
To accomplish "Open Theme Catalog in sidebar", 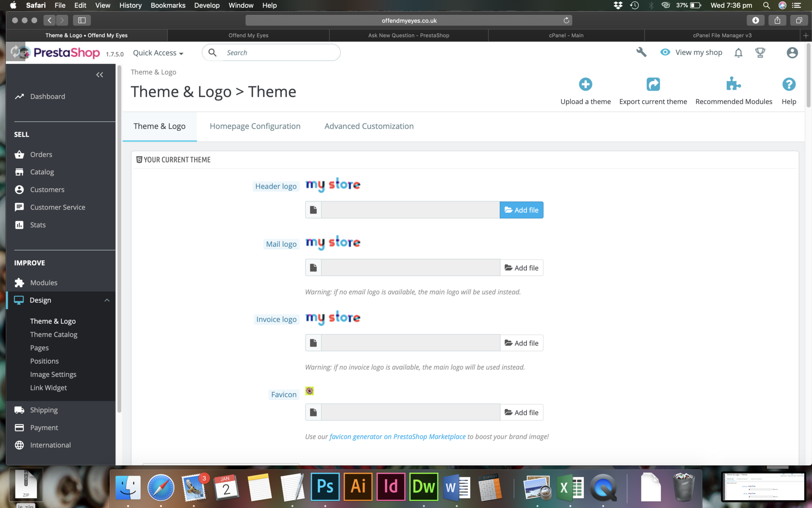I will point(54,334).
